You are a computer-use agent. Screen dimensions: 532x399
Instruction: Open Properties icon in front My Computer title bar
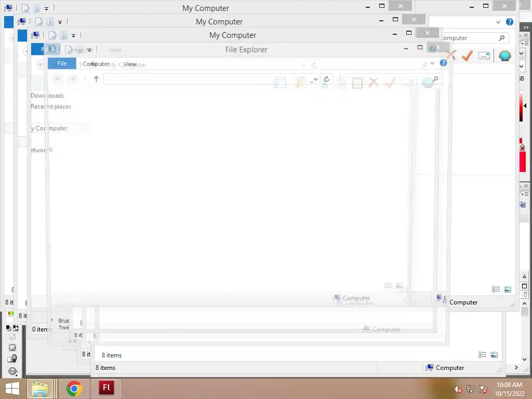tap(52, 35)
